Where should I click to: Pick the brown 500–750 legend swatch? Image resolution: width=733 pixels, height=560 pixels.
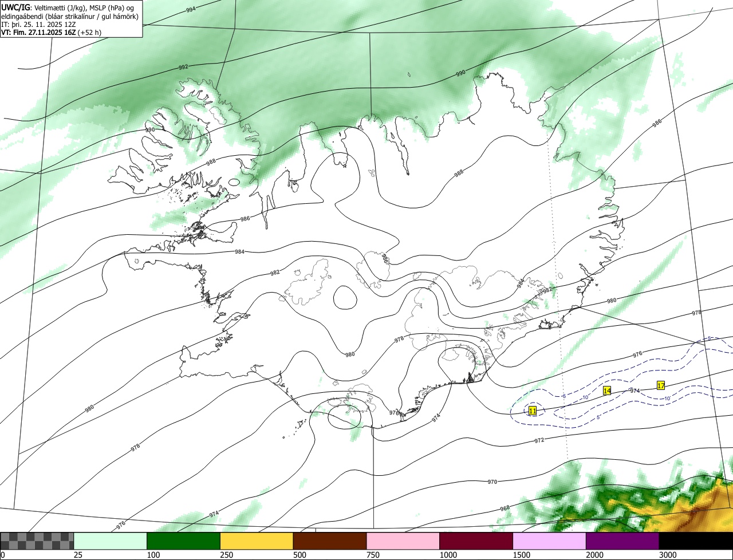(330, 541)
